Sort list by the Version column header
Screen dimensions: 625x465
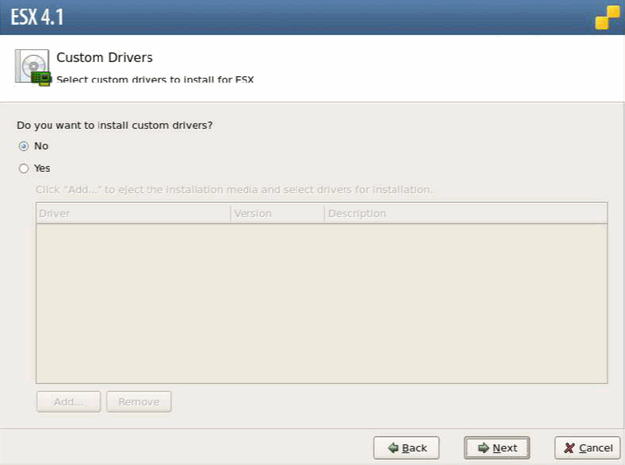[x=277, y=213]
